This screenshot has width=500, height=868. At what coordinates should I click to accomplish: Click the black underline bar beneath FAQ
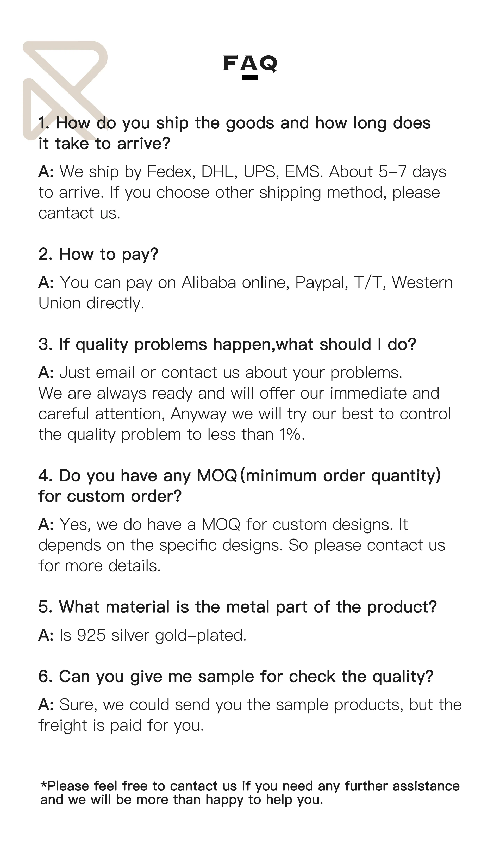point(250,77)
